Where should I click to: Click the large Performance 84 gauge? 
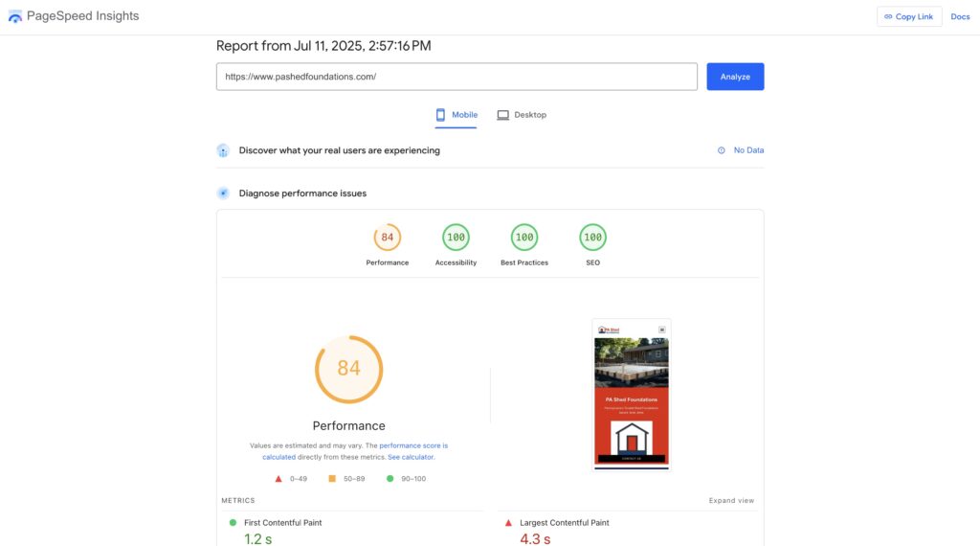click(348, 369)
